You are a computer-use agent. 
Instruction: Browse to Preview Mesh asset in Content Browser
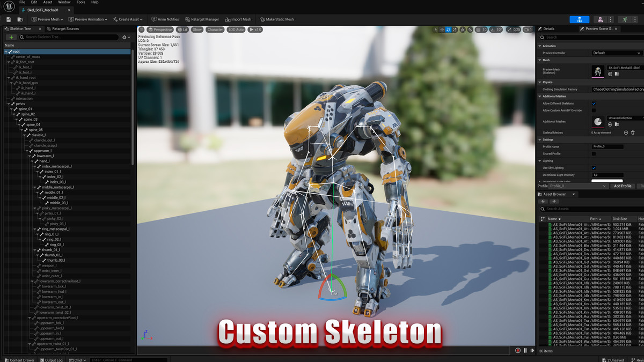pos(617,74)
